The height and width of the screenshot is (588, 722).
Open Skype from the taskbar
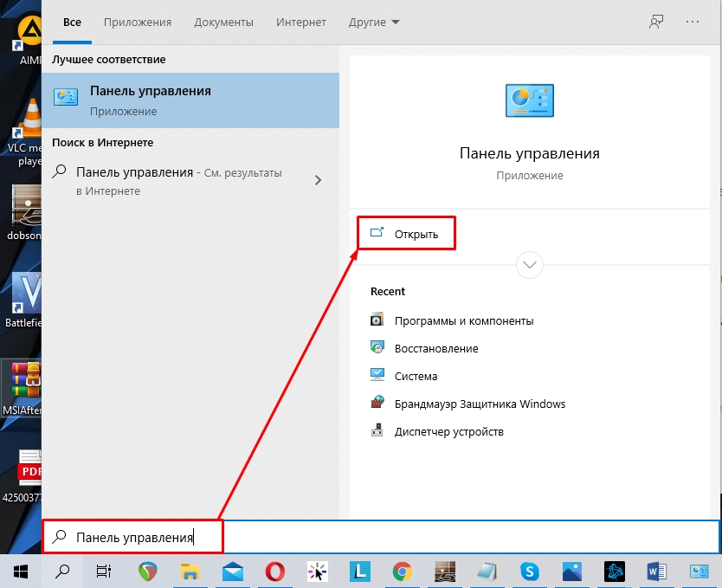click(529, 571)
